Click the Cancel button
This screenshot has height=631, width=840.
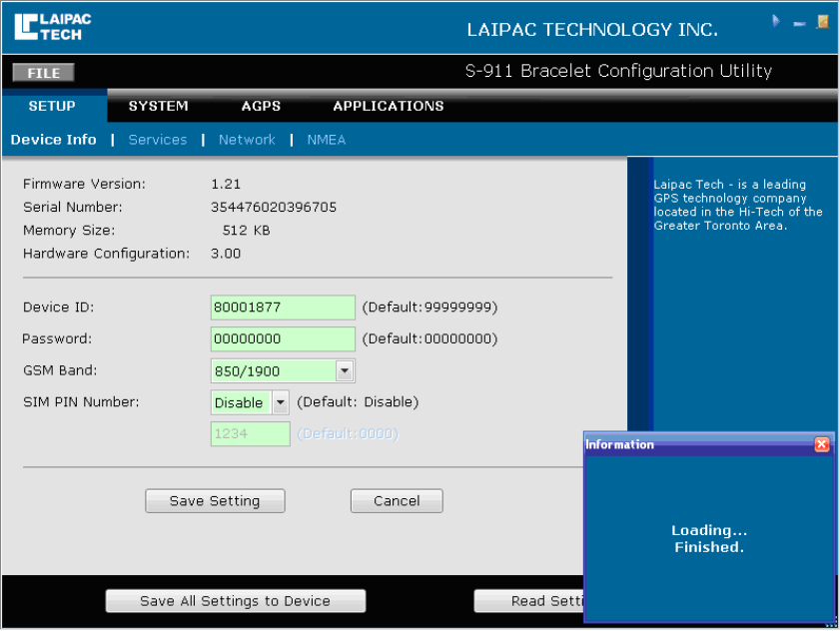397,501
